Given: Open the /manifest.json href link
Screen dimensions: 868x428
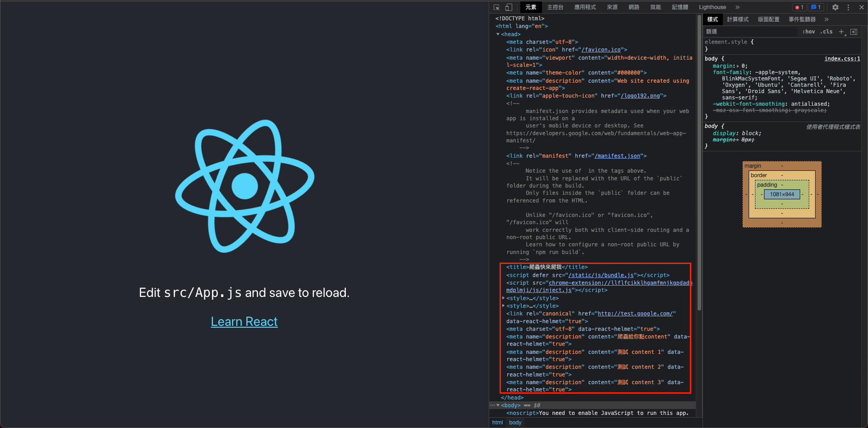Looking at the screenshot, I should pyautogui.click(x=617, y=156).
